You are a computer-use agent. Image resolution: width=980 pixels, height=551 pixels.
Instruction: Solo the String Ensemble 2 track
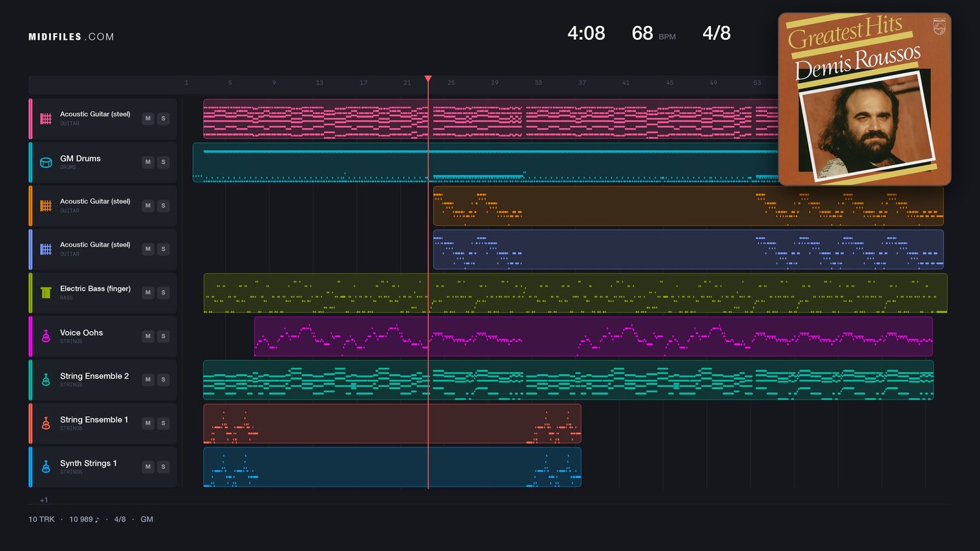[x=163, y=379]
